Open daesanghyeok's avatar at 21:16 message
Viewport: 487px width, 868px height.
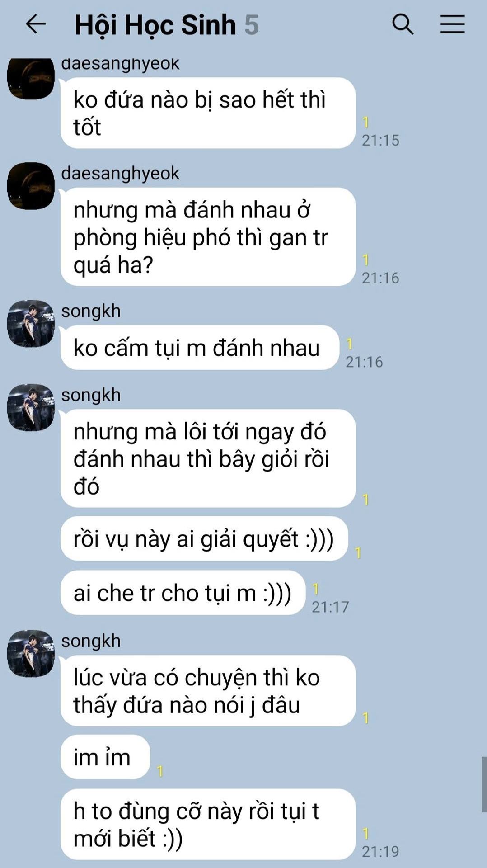(31, 186)
